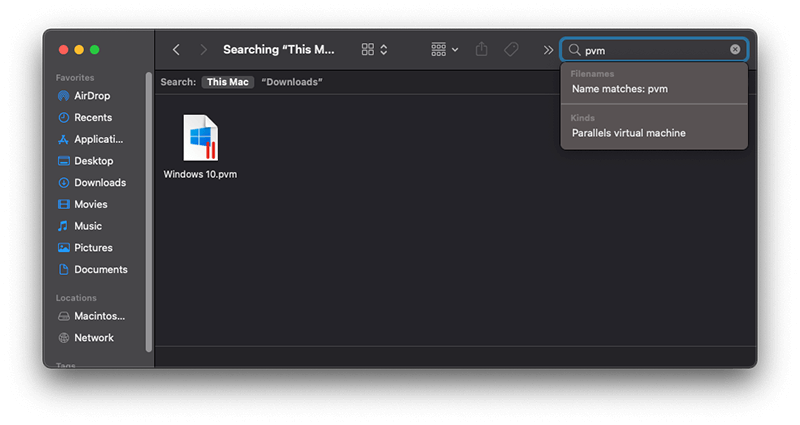Click the yellow minimize button
Viewport: 800px width, 425px height.
(79, 49)
